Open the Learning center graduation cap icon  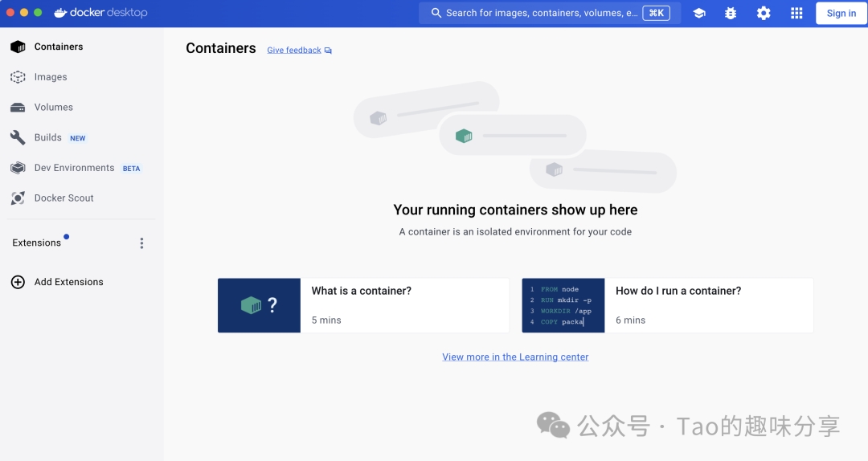point(699,14)
